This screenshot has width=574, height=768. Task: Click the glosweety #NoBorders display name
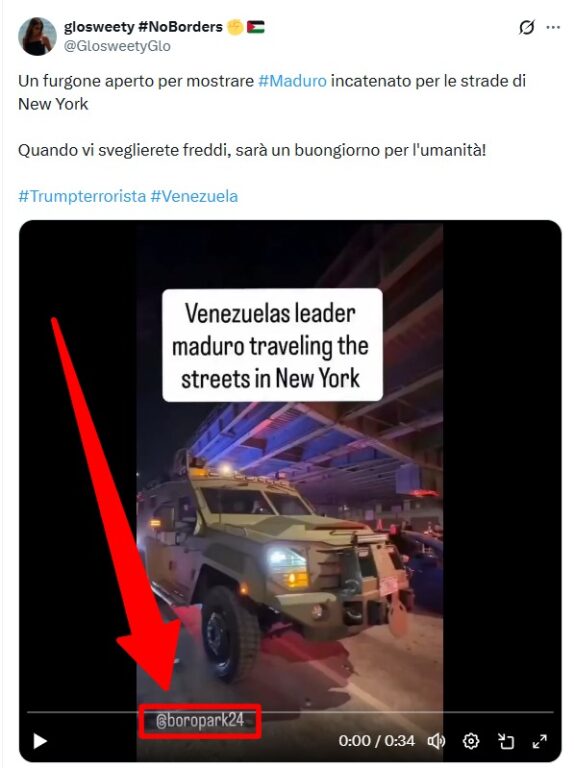pyautogui.click(x=143, y=26)
